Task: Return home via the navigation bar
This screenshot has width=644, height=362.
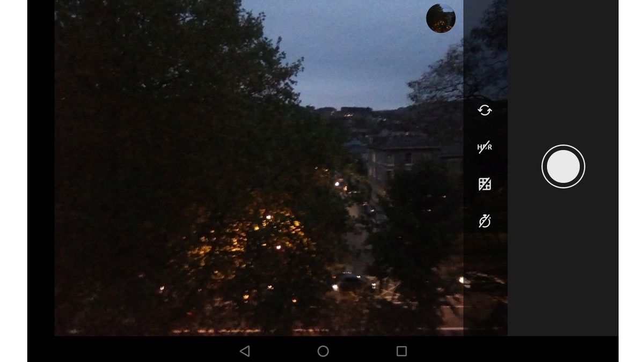Action: pyautogui.click(x=323, y=350)
